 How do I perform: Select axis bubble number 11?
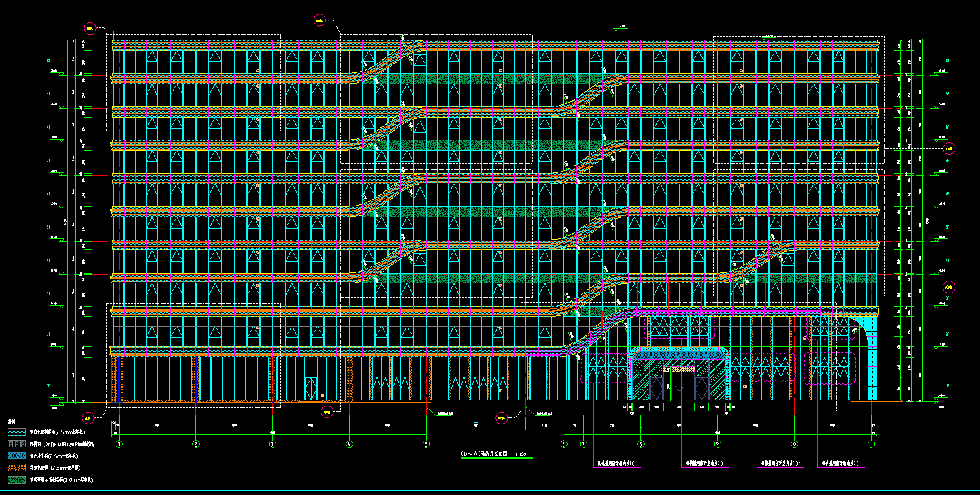pos(871,444)
